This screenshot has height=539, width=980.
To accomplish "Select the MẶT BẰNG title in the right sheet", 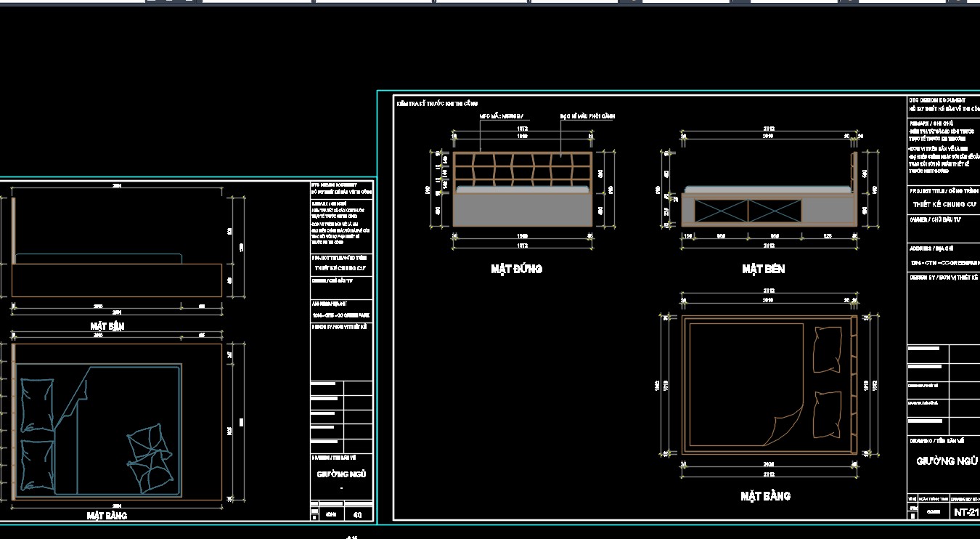I will pos(766,496).
